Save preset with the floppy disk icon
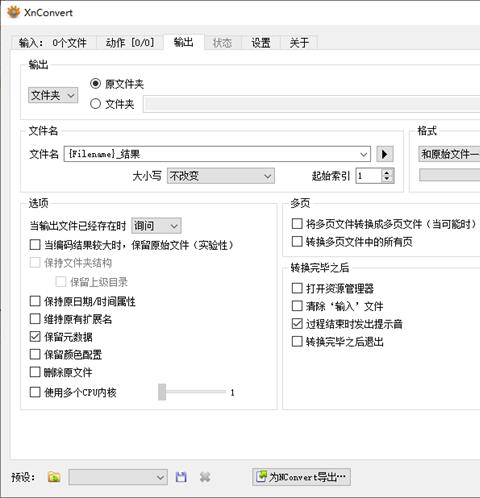 (x=181, y=477)
